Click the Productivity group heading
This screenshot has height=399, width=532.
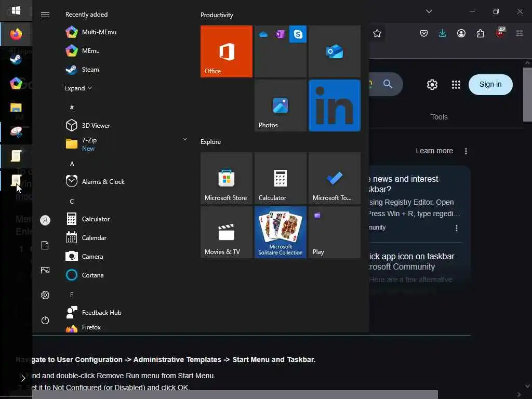217,15
